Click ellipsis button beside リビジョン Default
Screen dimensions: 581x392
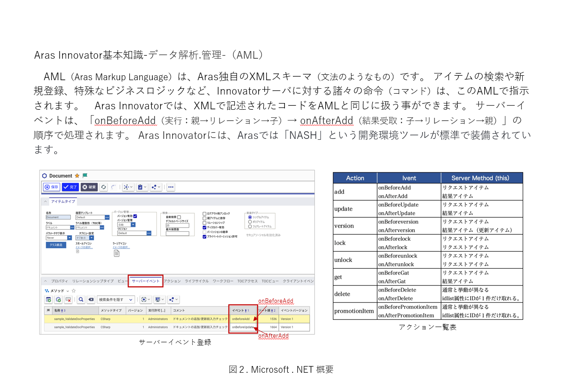(149, 233)
